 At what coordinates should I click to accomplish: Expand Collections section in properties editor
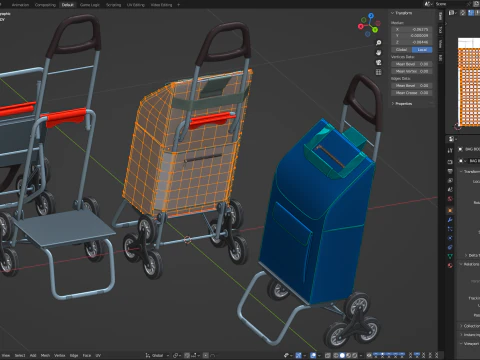point(470,326)
